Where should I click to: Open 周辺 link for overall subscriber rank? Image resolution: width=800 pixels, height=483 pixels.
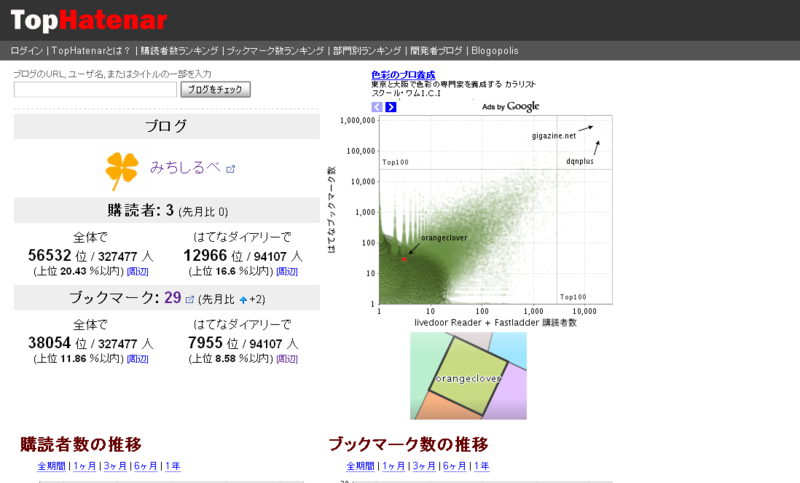coord(137,271)
